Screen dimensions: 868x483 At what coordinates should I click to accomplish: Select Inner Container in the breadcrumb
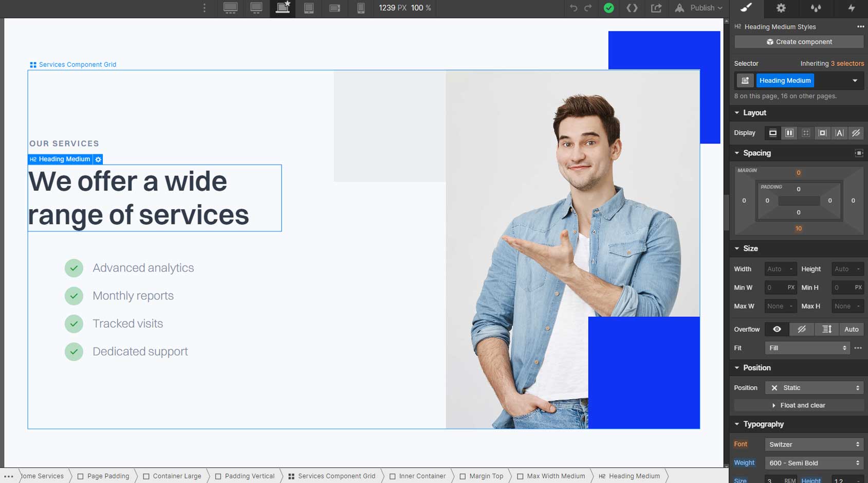(422, 476)
